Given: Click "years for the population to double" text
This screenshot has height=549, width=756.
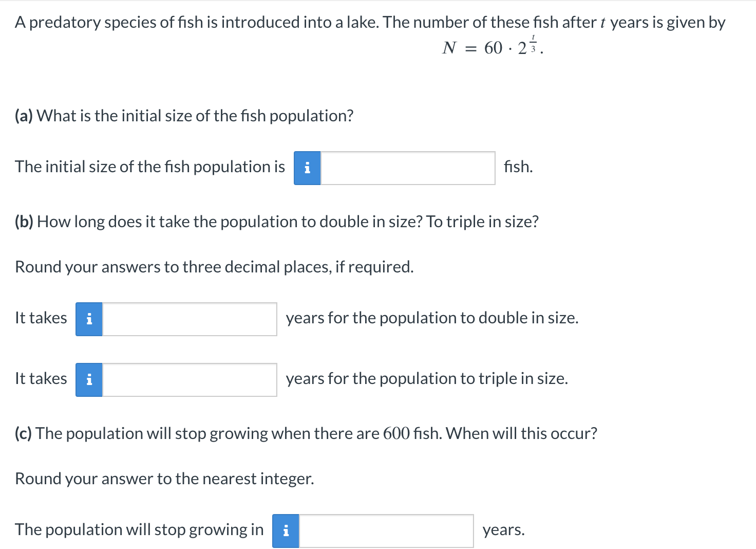Looking at the screenshot, I should point(432,318).
